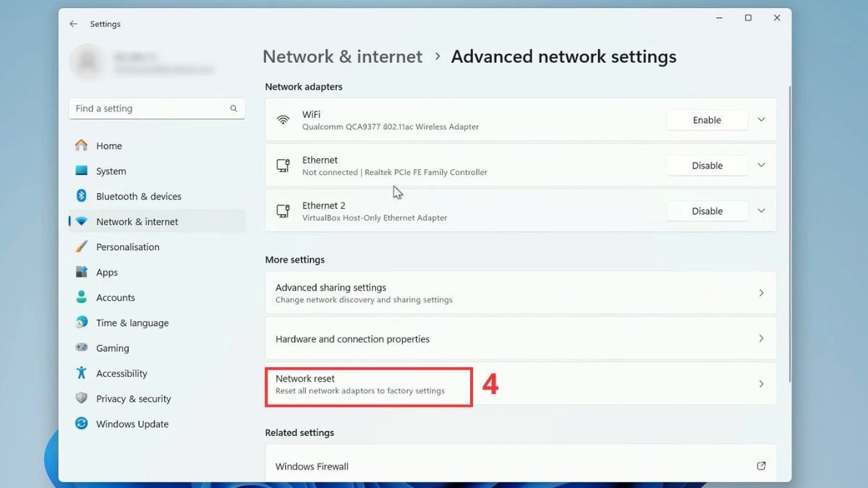Expand the WiFi adapter details chevron
Image resolution: width=868 pixels, height=488 pixels.
(x=761, y=119)
